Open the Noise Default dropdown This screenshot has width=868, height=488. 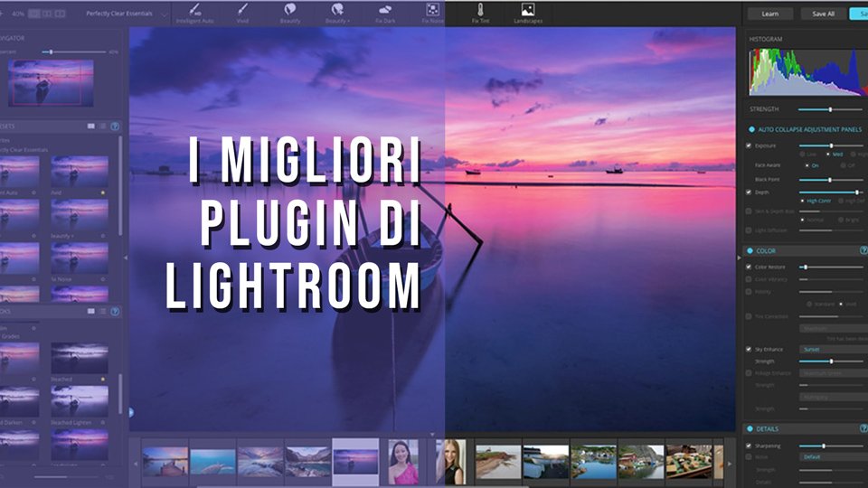coord(834,457)
